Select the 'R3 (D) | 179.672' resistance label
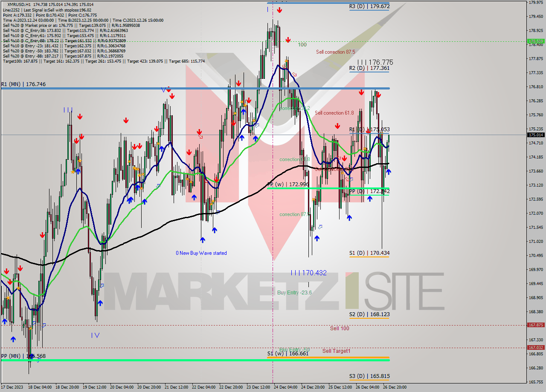Viewport: 546px width, 392px height. click(369, 6)
